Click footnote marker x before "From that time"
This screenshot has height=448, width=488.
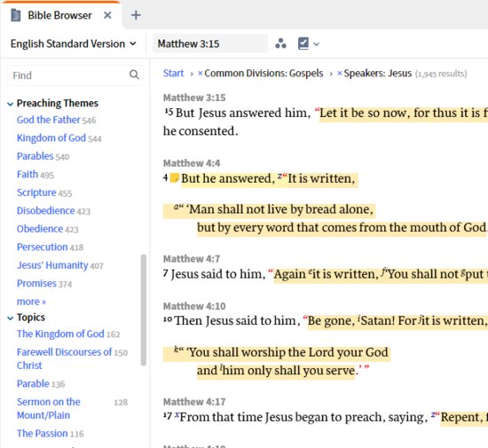(x=177, y=414)
